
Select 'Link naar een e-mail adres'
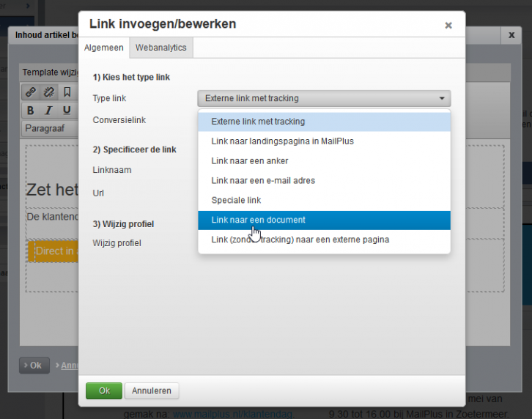click(263, 180)
